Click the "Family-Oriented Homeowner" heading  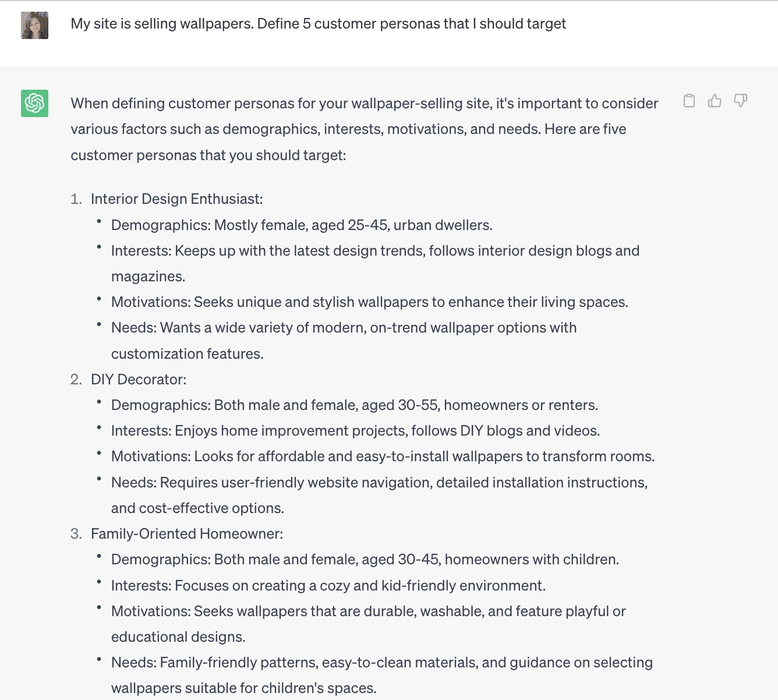click(187, 534)
